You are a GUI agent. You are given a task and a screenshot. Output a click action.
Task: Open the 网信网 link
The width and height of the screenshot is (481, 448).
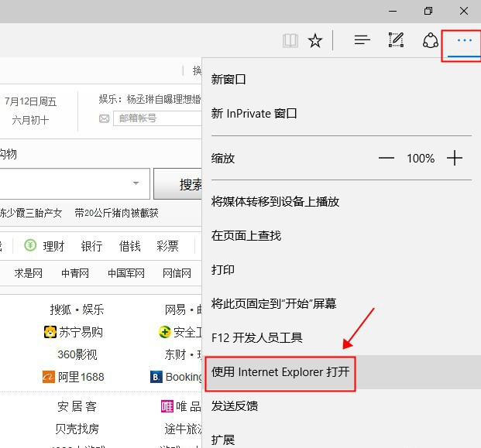click(x=177, y=273)
